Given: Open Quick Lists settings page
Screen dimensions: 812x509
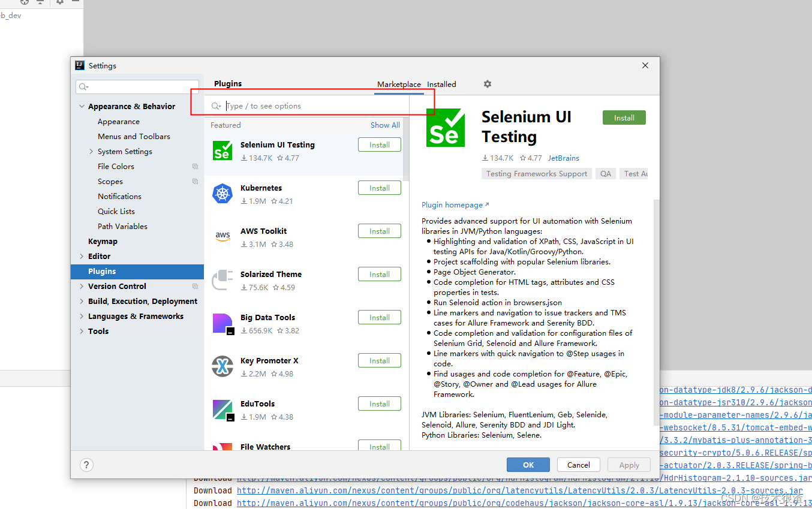Looking at the screenshot, I should (x=116, y=212).
